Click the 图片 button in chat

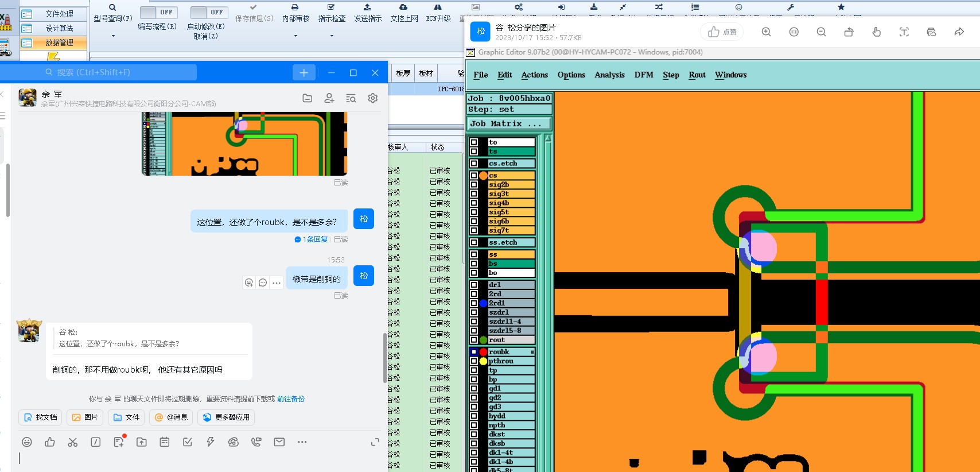(x=85, y=417)
